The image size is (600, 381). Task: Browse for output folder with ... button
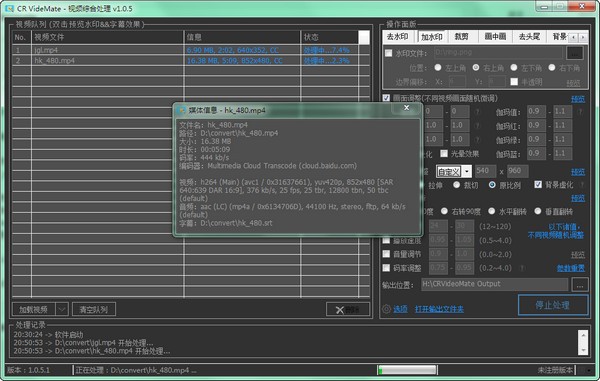580,285
